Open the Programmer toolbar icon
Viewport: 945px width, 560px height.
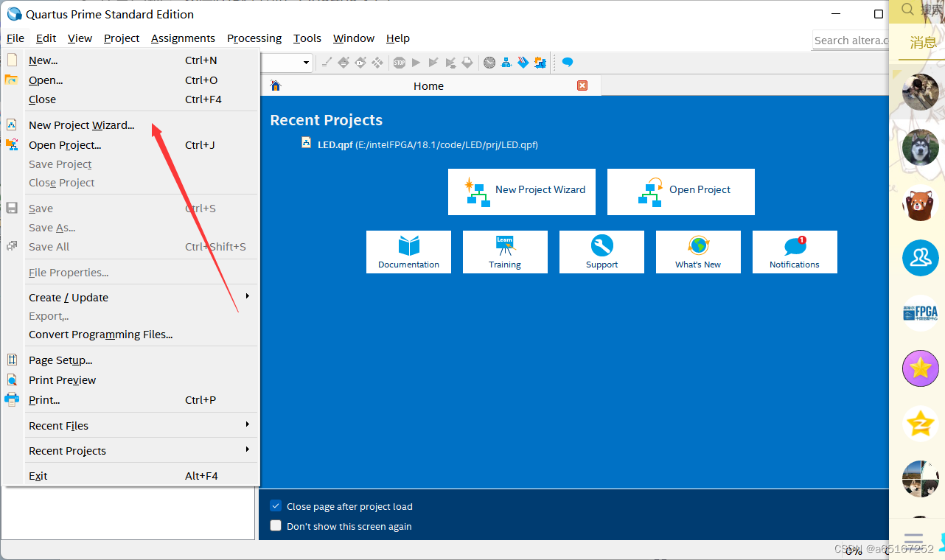(x=523, y=63)
